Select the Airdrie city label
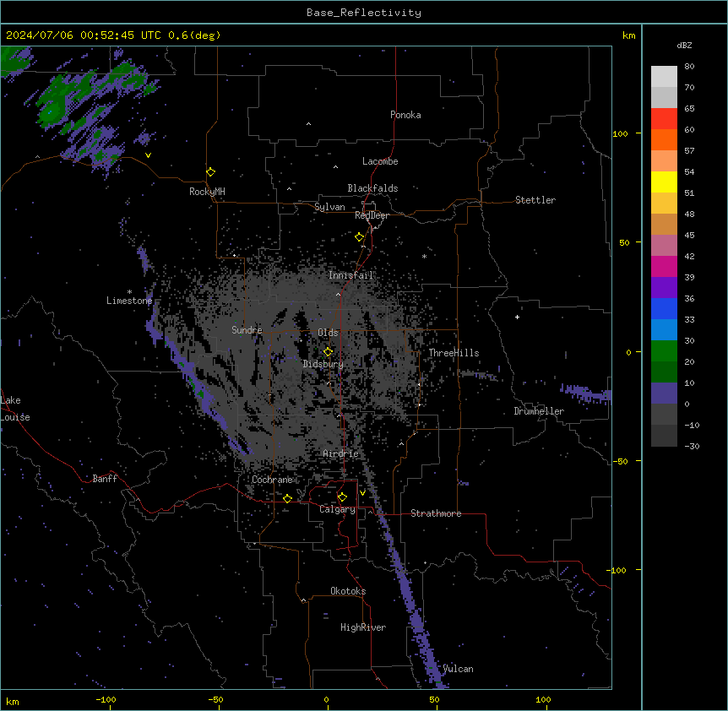Viewport: 728px width, 711px height. coord(340,453)
